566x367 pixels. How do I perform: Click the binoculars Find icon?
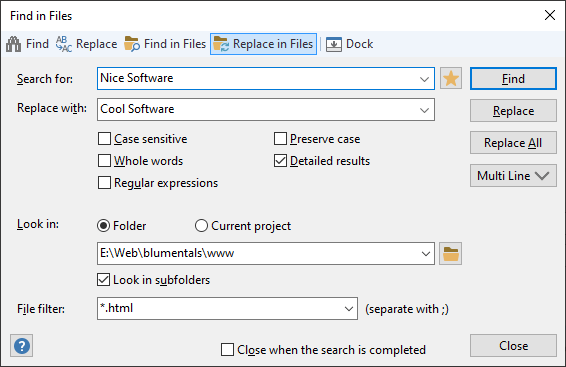[14, 44]
